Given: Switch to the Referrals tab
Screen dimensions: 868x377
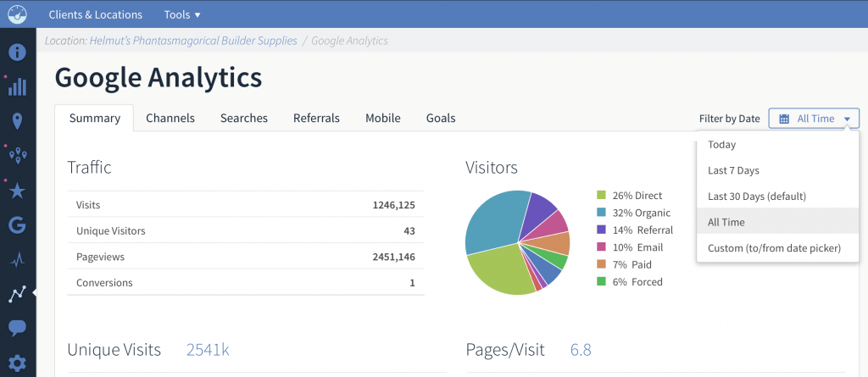Looking at the screenshot, I should coord(317,118).
